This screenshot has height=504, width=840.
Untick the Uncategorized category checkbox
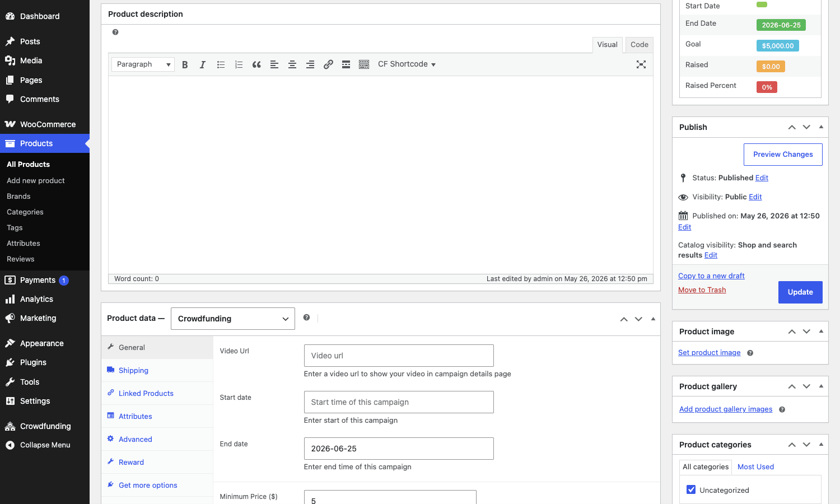click(691, 489)
